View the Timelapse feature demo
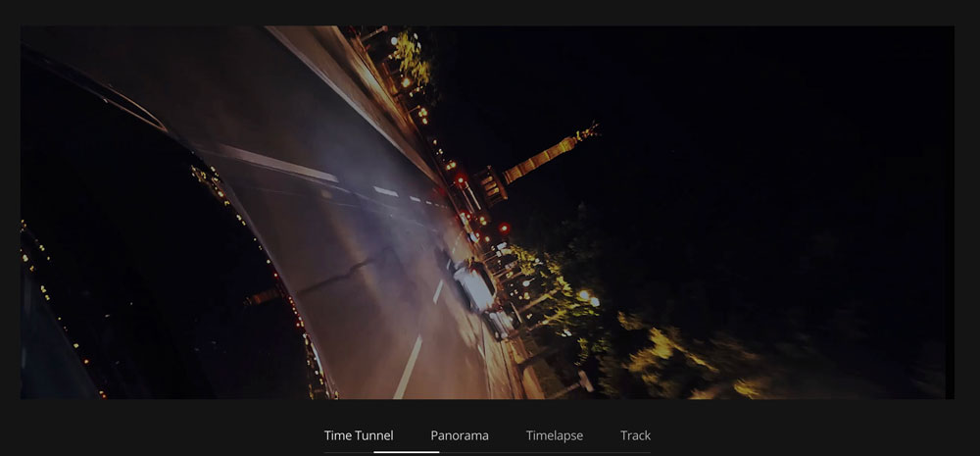Viewport: 980px width, 456px height. click(x=555, y=435)
